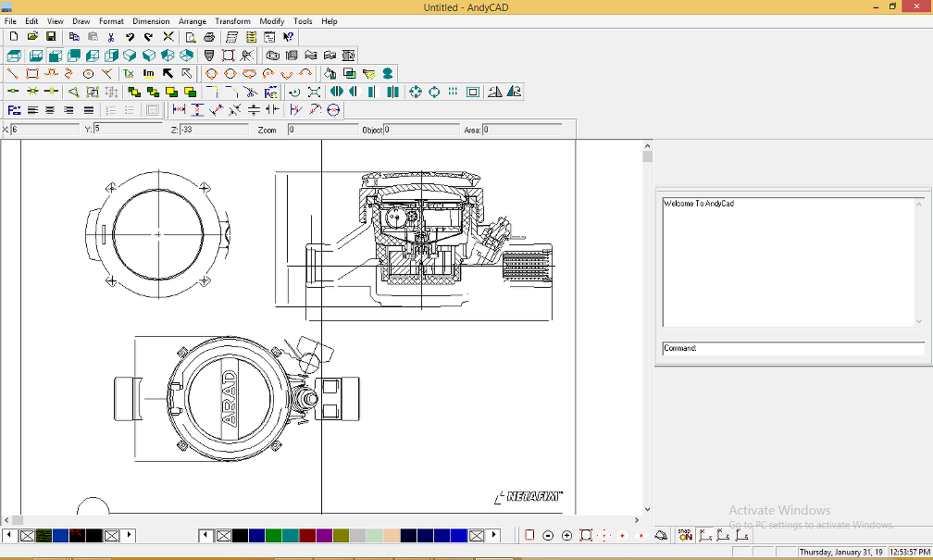Expand fill palette with right arrow
The width and height of the screenshot is (933, 560).
click(130, 536)
